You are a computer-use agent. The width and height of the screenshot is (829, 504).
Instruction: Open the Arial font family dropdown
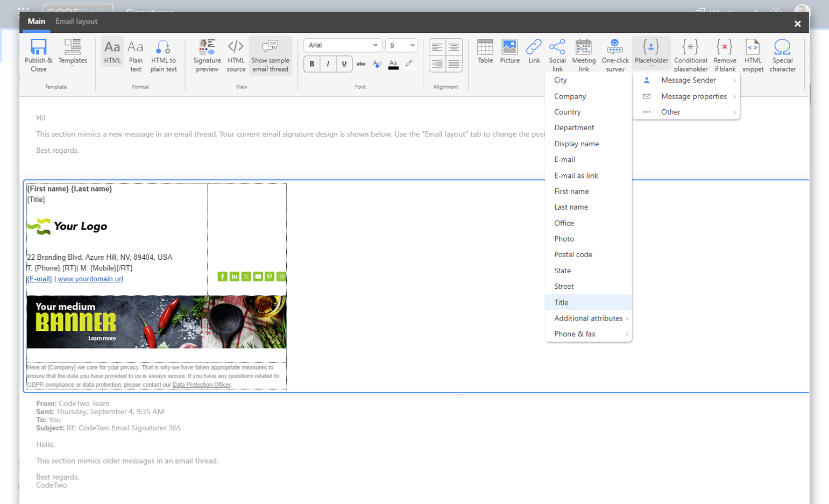click(x=342, y=45)
